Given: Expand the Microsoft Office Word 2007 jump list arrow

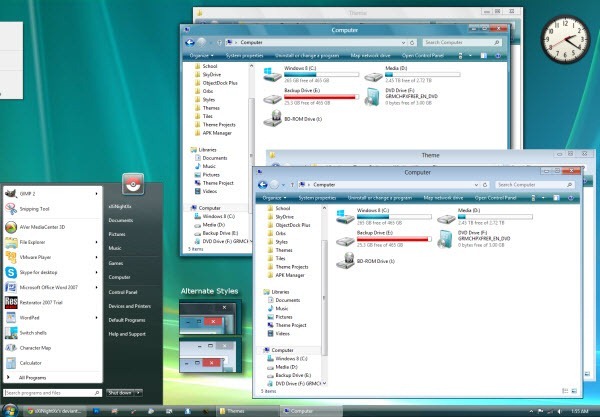Looking at the screenshot, I should click(x=96, y=287).
